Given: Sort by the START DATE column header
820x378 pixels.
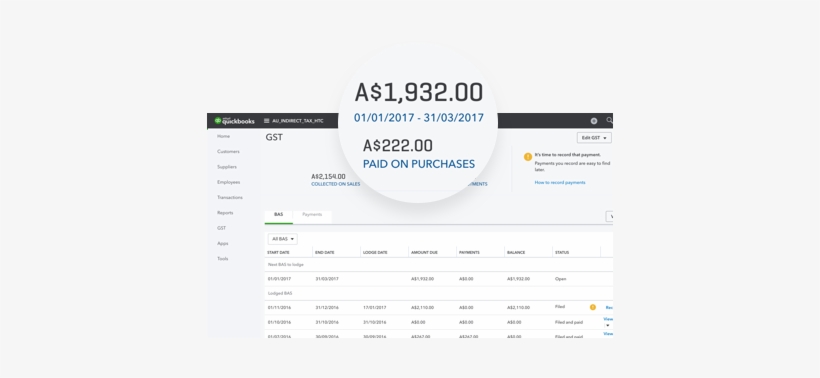Looking at the screenshot, I should coord(278,253).
